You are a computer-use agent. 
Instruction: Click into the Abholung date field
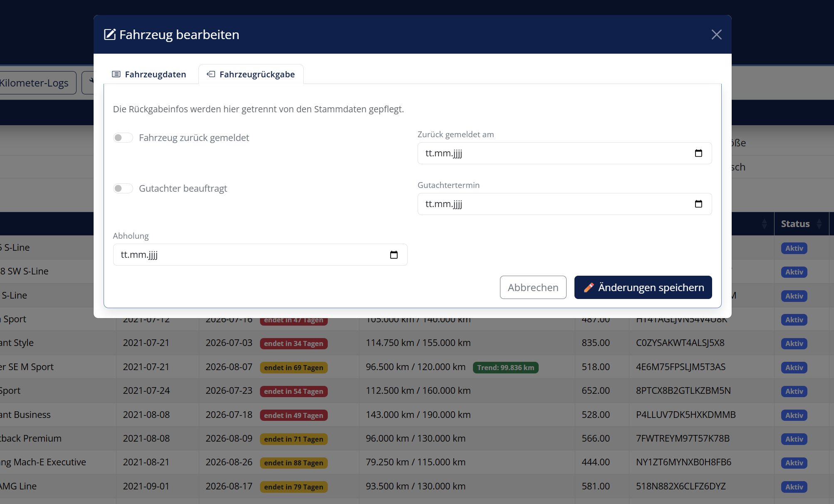(260, 255)
